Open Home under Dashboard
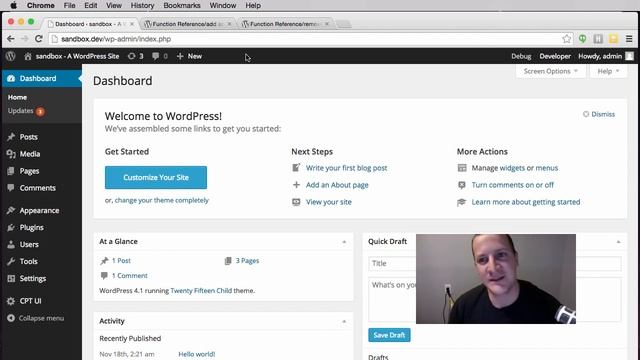This screenshot has height=360, width=640. click(17, 97)
